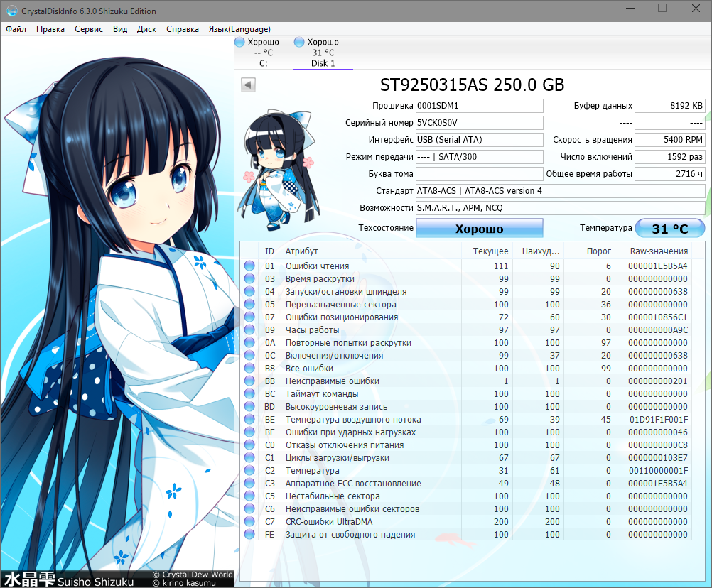Click the Хорошо health status button
712x588 pixels.
479,229
